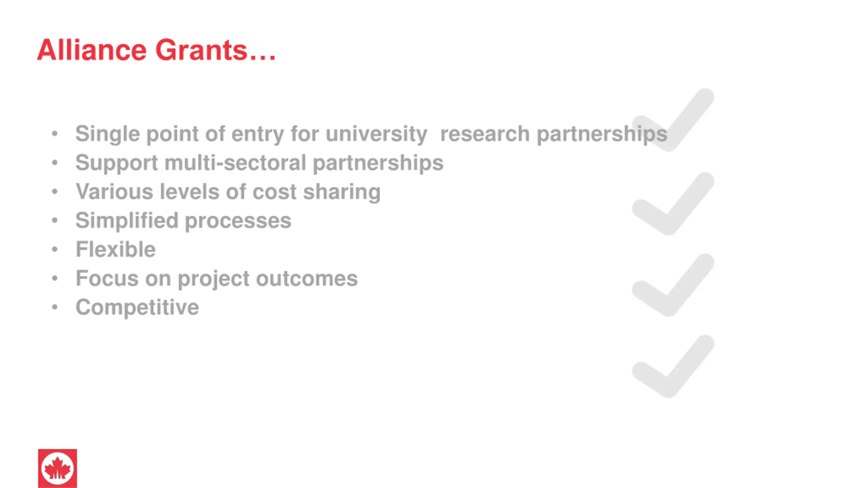Select the 'Competitive' bullet text
Viewport: 868px width, 488px height.
click(x=137, y=308)
